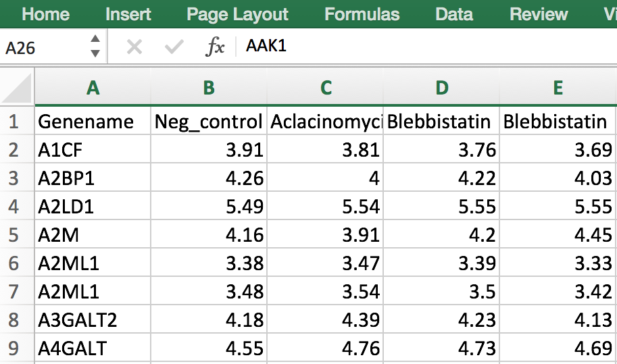Go to the Formulas tab
Image resolution: width=617 pixels, height=364 pixels.
(x=362, y=14)
